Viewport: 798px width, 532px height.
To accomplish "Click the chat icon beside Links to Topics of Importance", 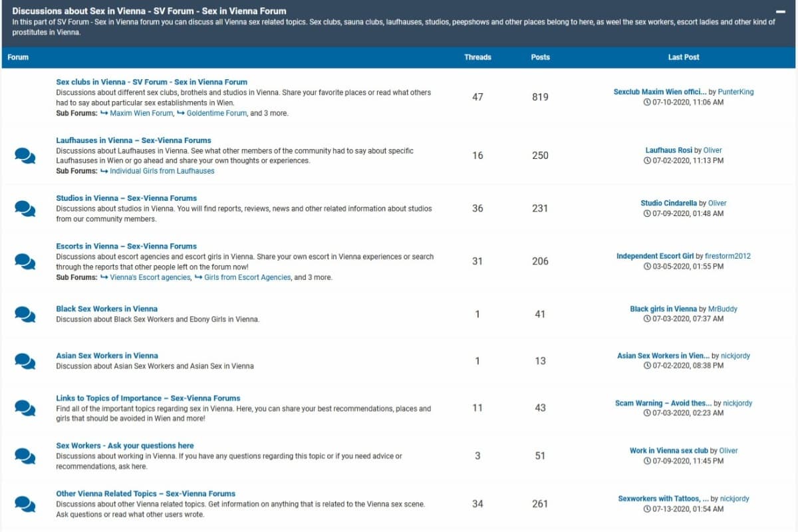I will [25, 408].
